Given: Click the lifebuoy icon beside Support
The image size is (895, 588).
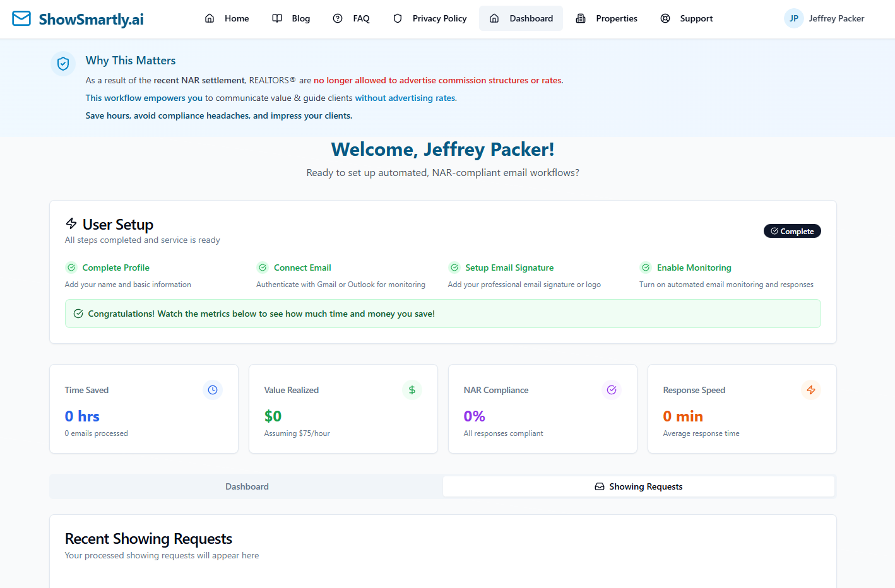Looking at the screenshot, I should pos(665,18).
